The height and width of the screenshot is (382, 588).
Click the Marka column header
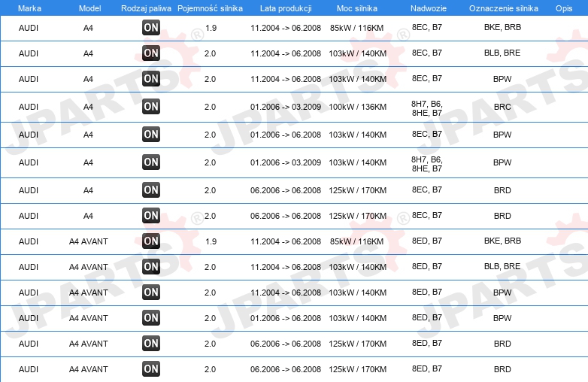point(29,8)
